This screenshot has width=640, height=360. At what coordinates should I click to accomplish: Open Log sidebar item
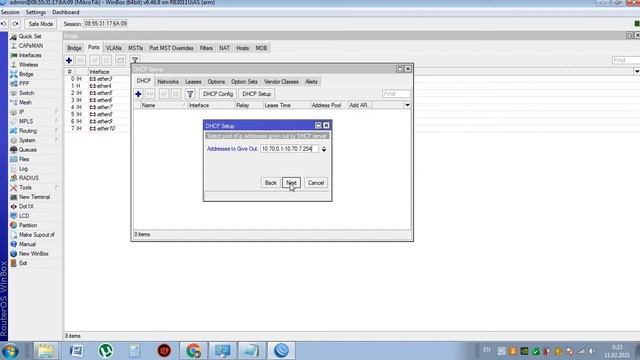[x=23, y=168]
